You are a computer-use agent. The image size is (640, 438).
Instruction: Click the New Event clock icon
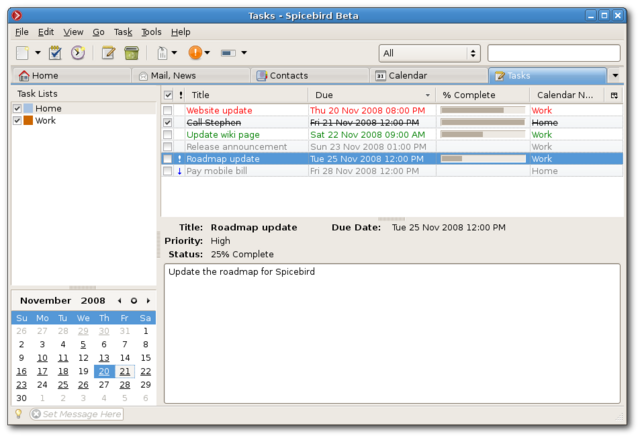click(x=78, y=53)
